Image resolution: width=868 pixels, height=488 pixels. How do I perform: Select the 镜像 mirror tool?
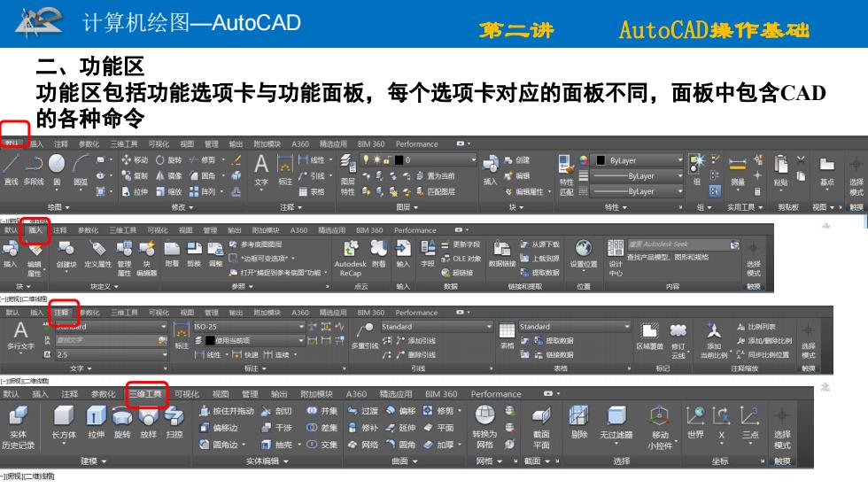168,176
